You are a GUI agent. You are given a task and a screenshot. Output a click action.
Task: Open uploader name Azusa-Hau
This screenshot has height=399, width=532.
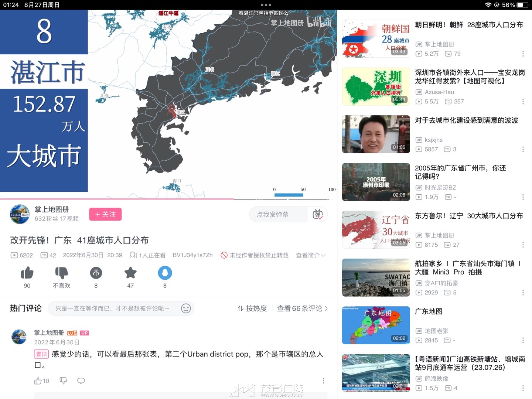click(439, 92)
